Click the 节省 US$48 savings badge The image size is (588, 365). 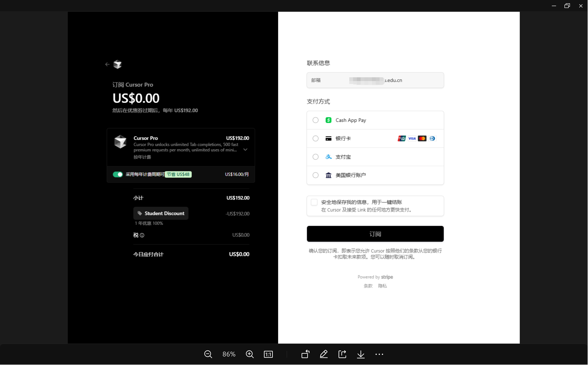[x=178, y=175]
